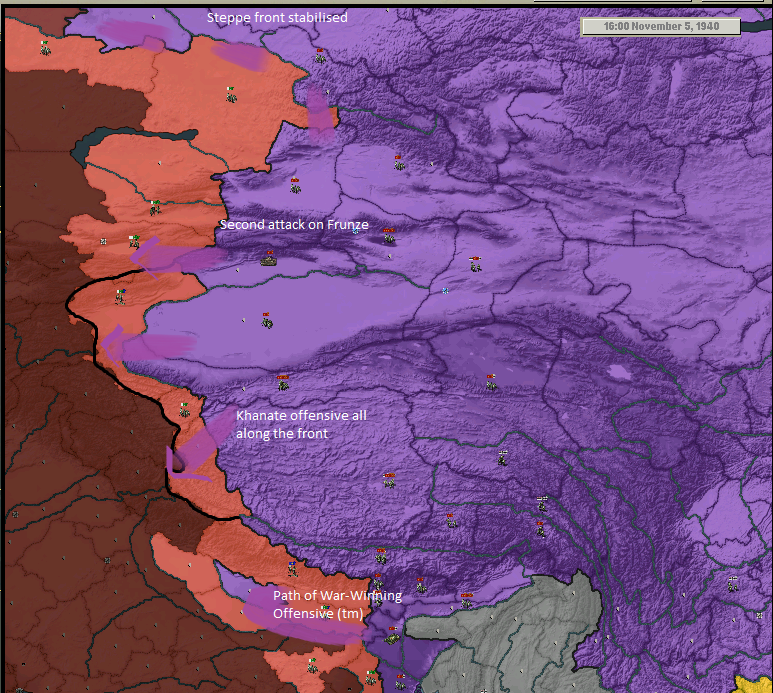Select orange-territory unit left of 'Khanate offensive' arrow

184,410
